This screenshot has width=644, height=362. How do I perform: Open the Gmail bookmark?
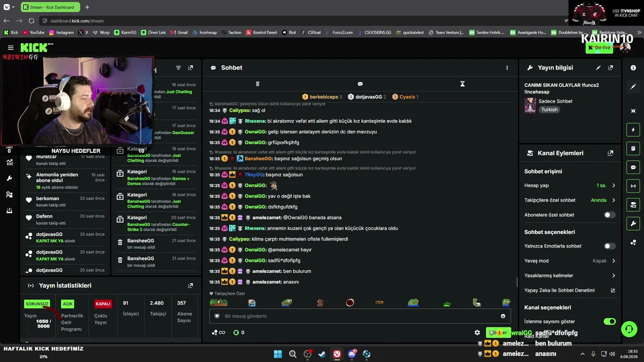179,33
